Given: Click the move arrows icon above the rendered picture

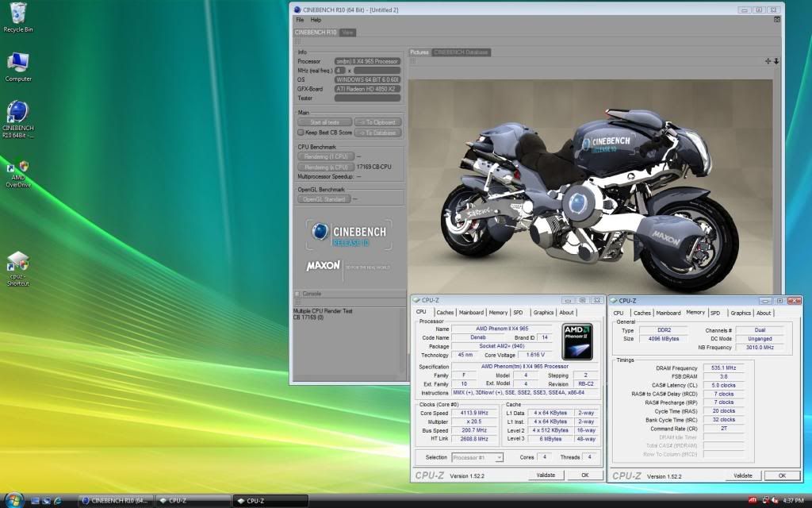Looking at the screenshot, I should pos(768,61).
